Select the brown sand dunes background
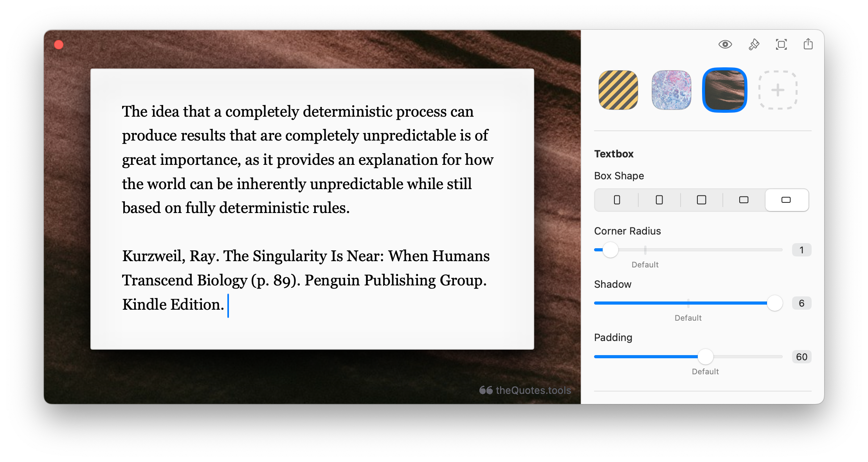868x462 pixels. [724, 90]
